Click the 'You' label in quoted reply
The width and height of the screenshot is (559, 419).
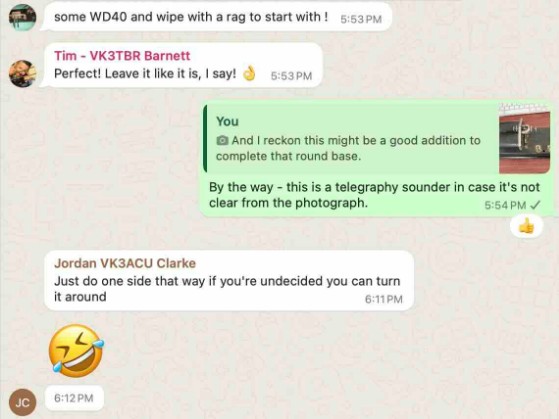[x=227, y=122]
